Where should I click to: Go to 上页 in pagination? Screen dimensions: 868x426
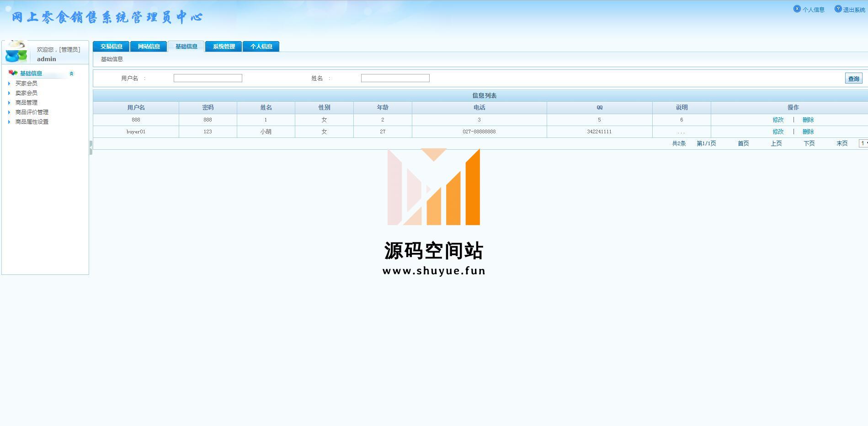776,143
